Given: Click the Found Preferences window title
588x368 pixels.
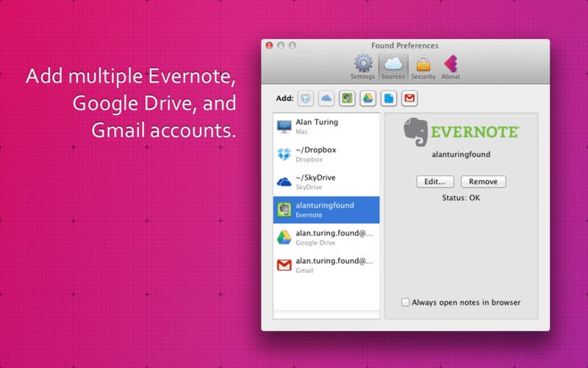Looking at the screenshot, I should point(405,46).
